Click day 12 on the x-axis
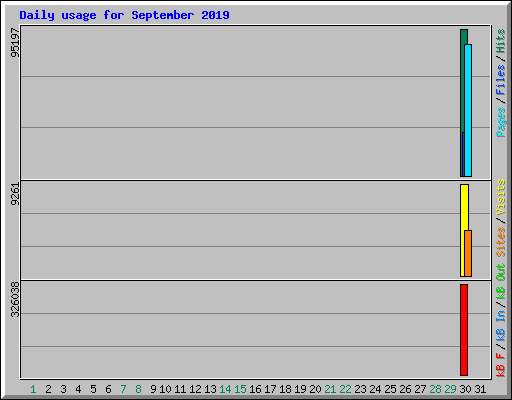Screen dimensions: 512x400 click(x=195, y=389)
